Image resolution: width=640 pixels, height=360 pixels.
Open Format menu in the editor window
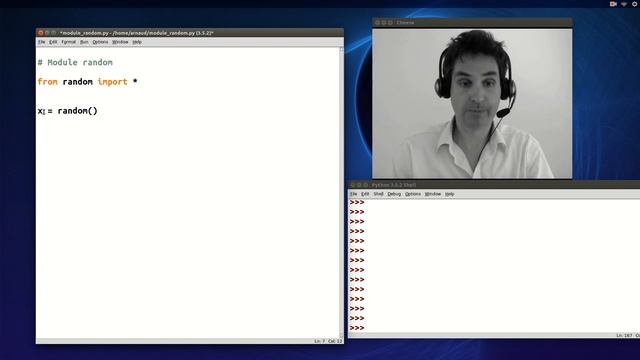pyautogui.click(x=69, y=42)
